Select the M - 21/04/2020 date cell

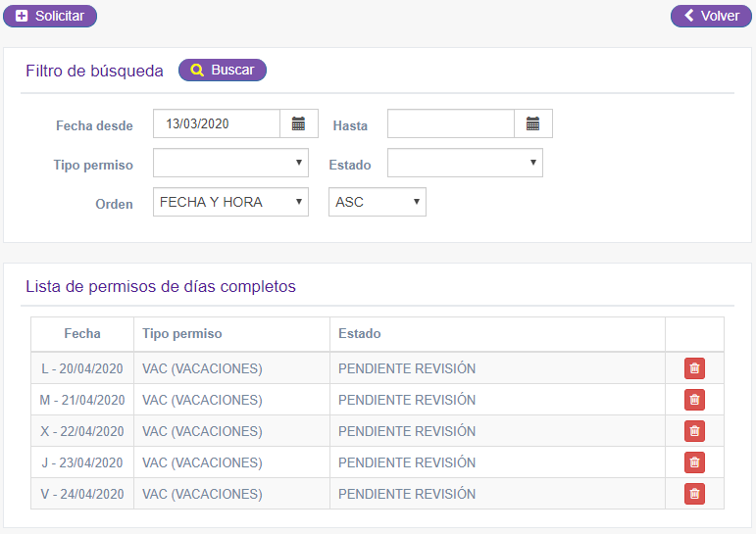[x=82, y=400]
